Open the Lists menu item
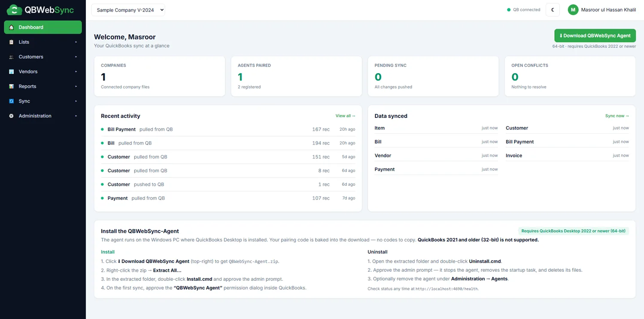This screenshot has height=319, width=644. (43, 42)
